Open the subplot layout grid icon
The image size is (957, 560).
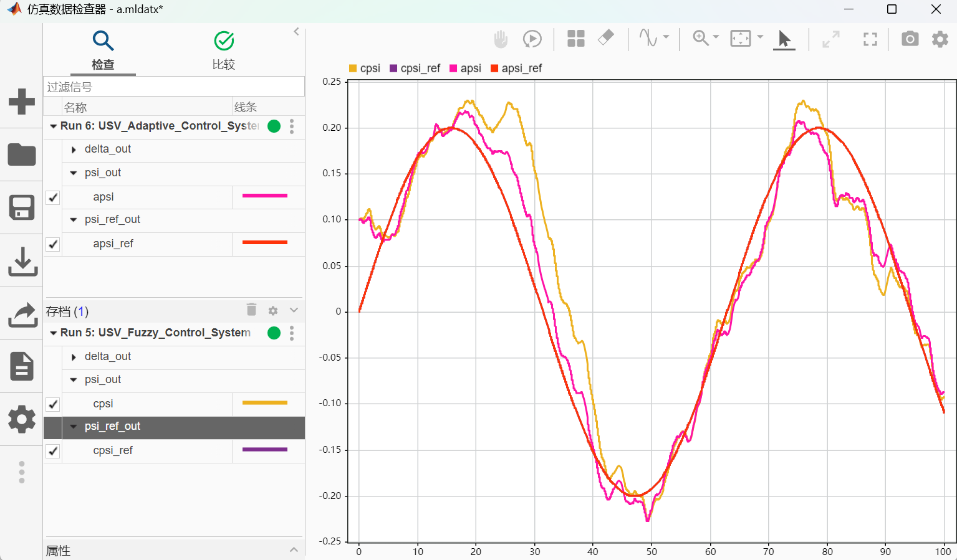click(575, 39)
